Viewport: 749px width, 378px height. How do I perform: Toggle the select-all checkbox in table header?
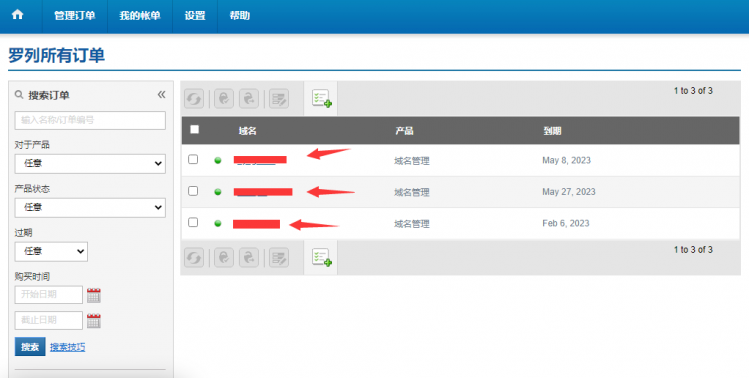(194, 130)
